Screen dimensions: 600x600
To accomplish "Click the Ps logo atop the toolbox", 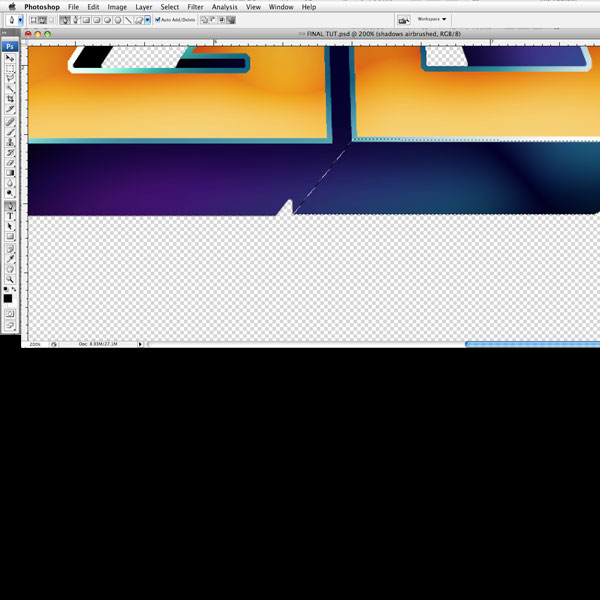I will pyautogui.click(x=10, y=46).
